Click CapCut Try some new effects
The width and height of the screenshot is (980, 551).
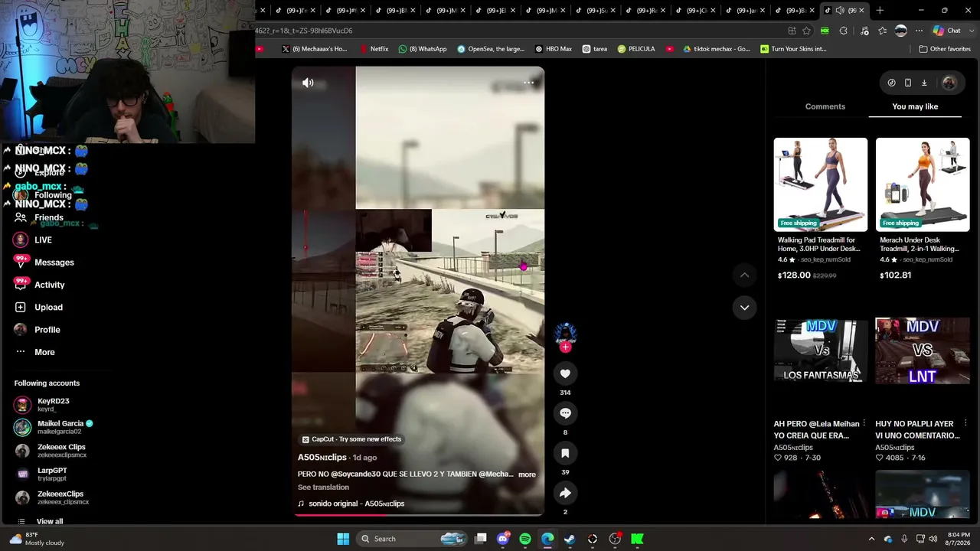[351, 439]
